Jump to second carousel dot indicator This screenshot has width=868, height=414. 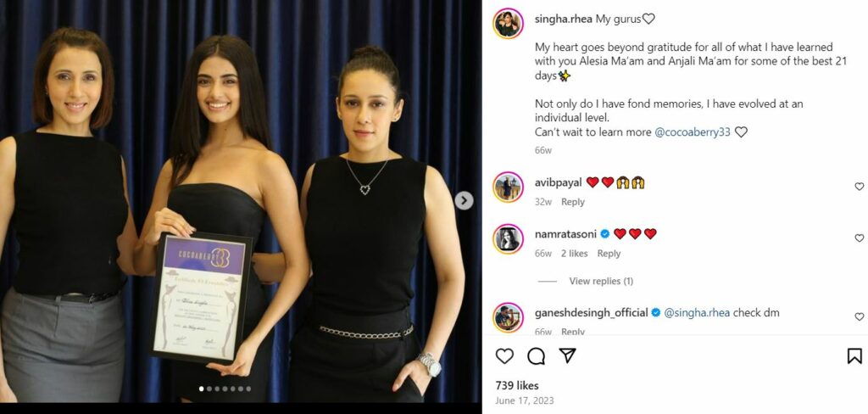coord(209,389)
